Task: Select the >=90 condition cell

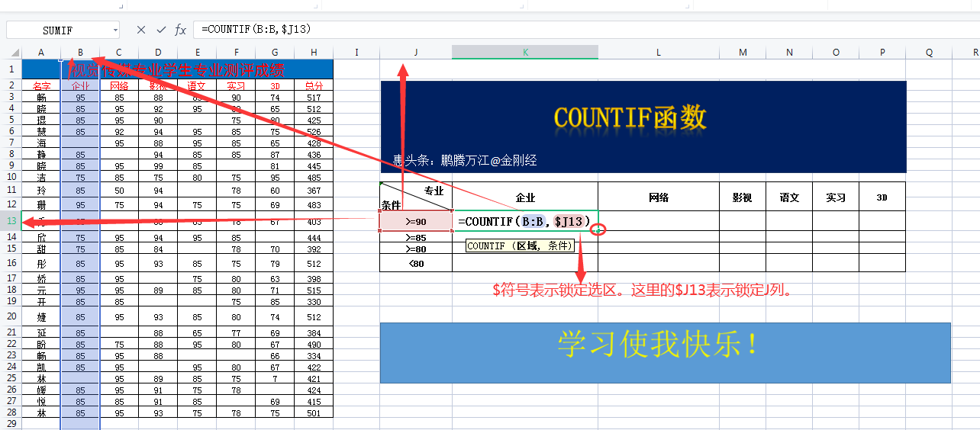Action: tap(416, 221)
